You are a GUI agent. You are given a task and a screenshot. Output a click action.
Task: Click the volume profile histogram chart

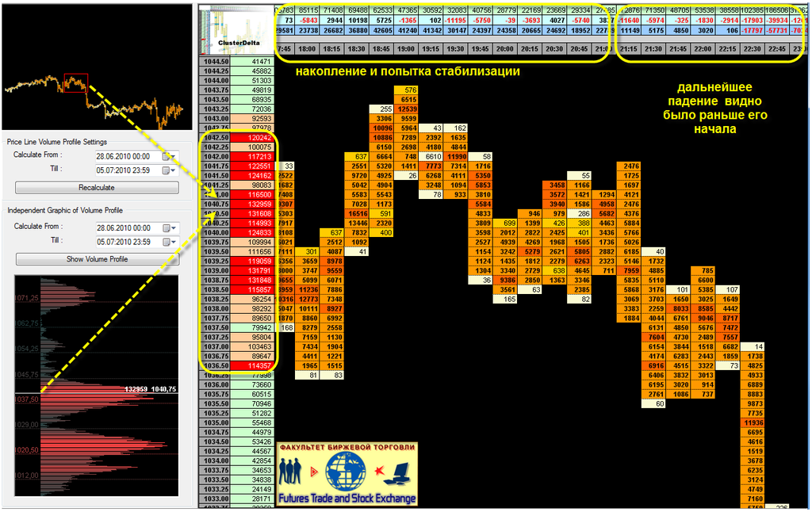[96, 386]
